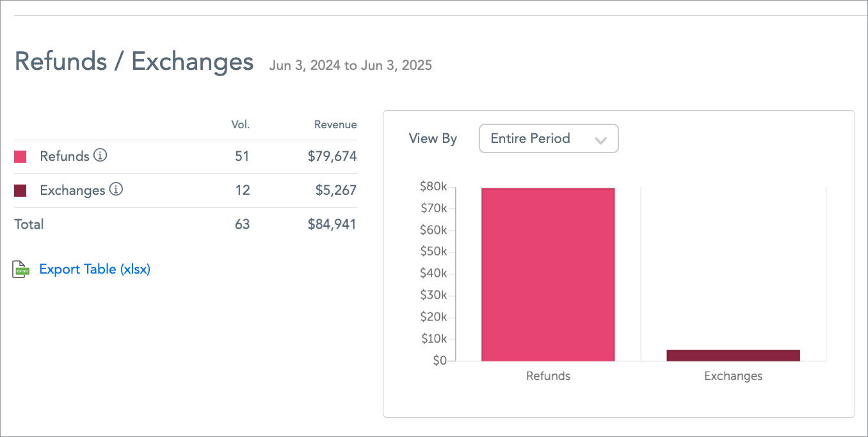Click the info icon beside Exchanges
This screenshot has width=868, height=437.
[115, 190]
